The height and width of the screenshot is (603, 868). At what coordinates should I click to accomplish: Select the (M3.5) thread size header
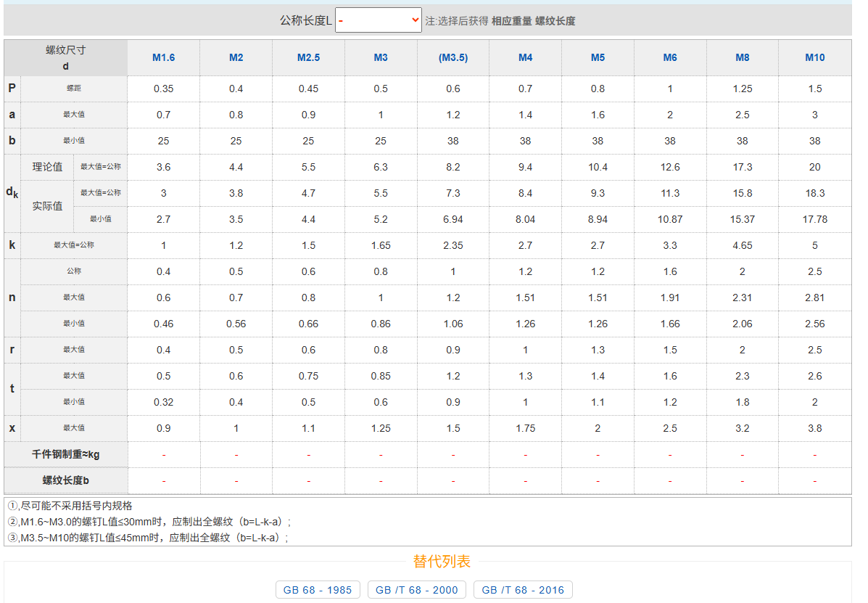(453, 57)
